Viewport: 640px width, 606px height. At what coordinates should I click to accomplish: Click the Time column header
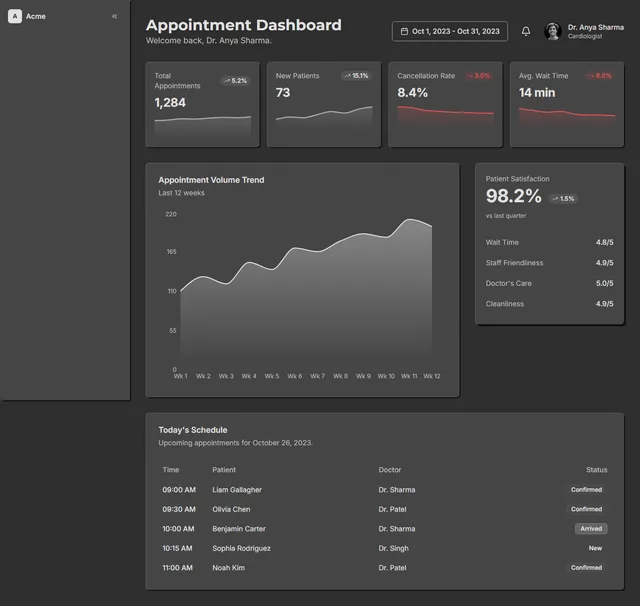[x=171, y=470]
